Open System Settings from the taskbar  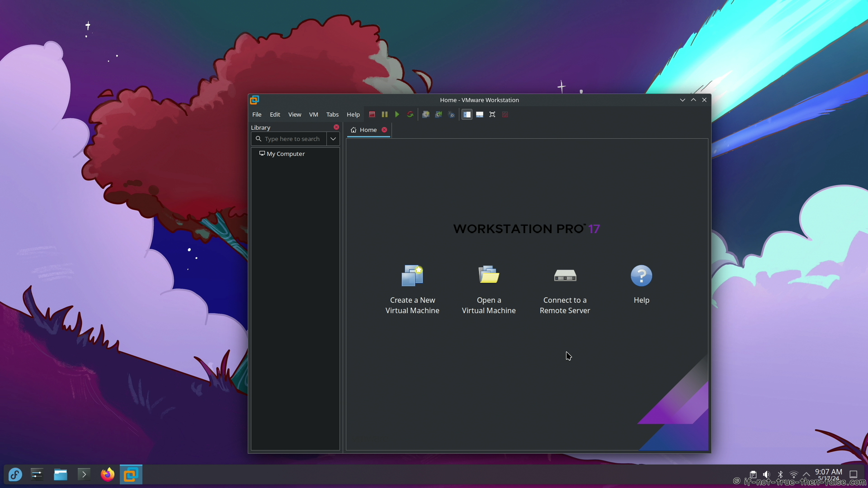[37, 474]
